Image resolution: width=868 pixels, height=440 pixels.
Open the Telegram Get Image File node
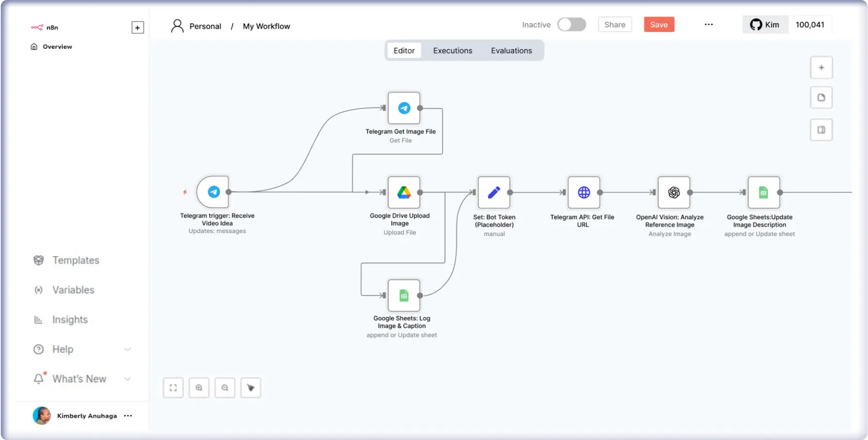pyautogui.click(x=404, y=108)
